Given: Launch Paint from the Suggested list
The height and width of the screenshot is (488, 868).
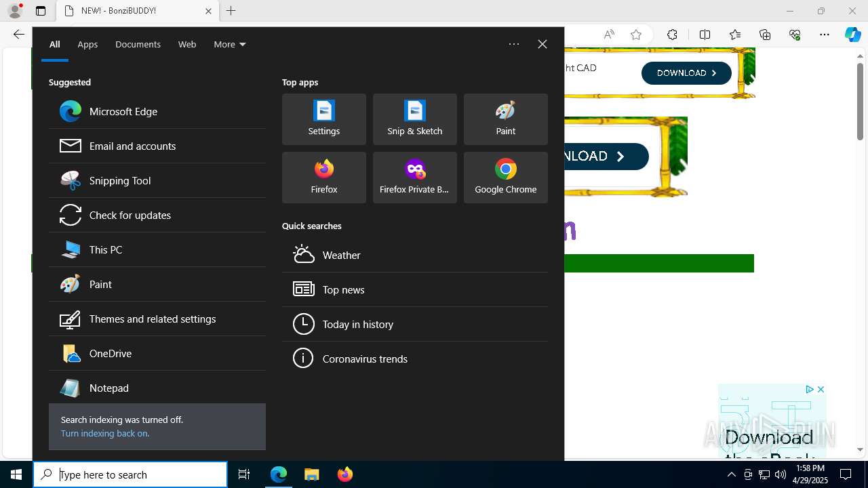Looking at the screenshot, I should pos(157,284).
